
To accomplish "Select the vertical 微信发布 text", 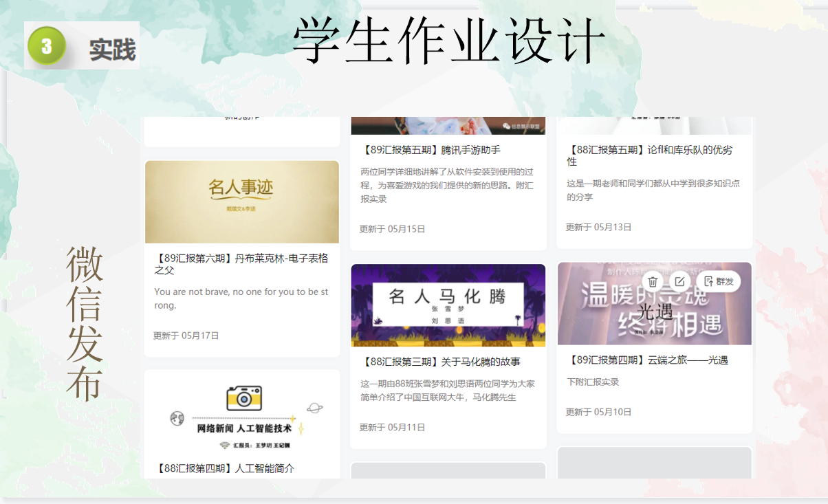I will (85, 323).
